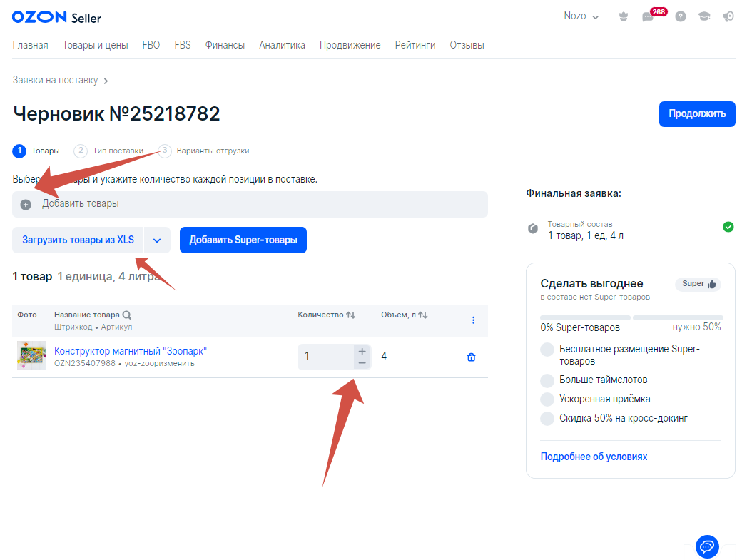
Task: Click the OZN235407988 barcode text
Action: coord(85,364)
